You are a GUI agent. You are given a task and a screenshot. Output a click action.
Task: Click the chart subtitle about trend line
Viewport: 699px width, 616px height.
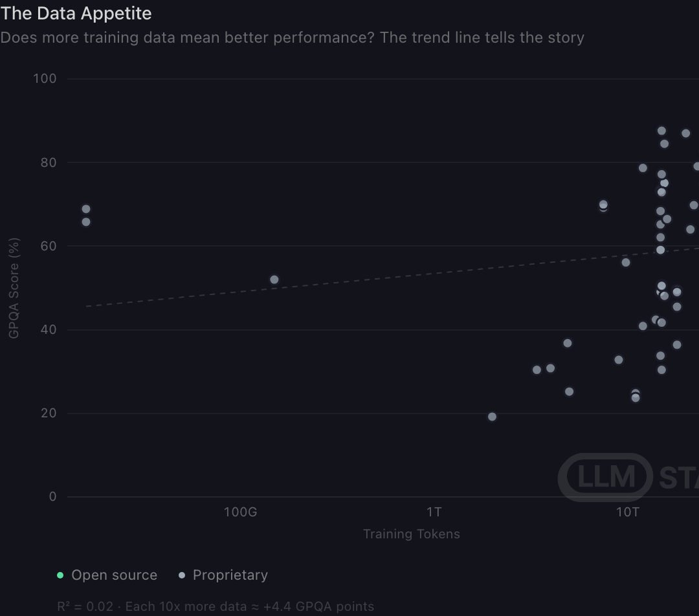292,38
